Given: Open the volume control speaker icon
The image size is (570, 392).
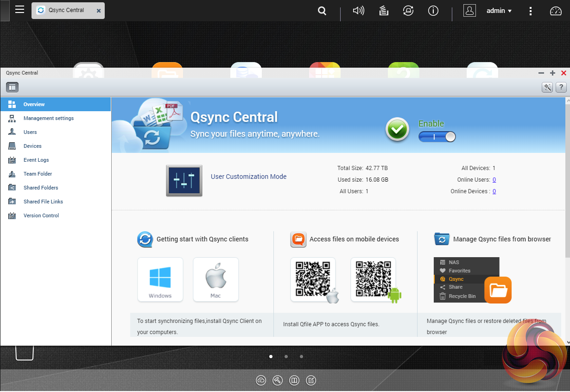Looking at the screenshot, I should pos(358,11).
